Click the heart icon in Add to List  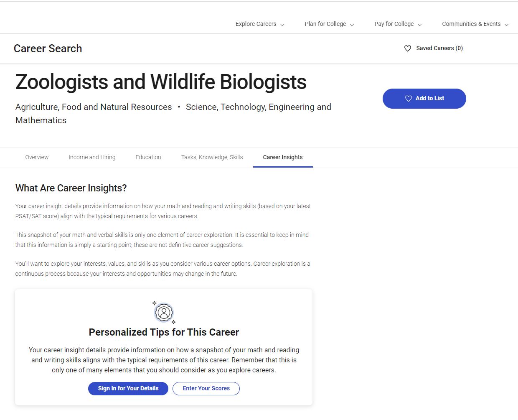click(x=409, y=99)
